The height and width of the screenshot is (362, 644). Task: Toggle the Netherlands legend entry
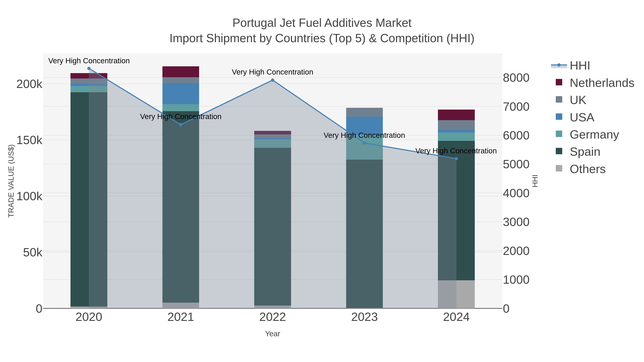(595, 83)
